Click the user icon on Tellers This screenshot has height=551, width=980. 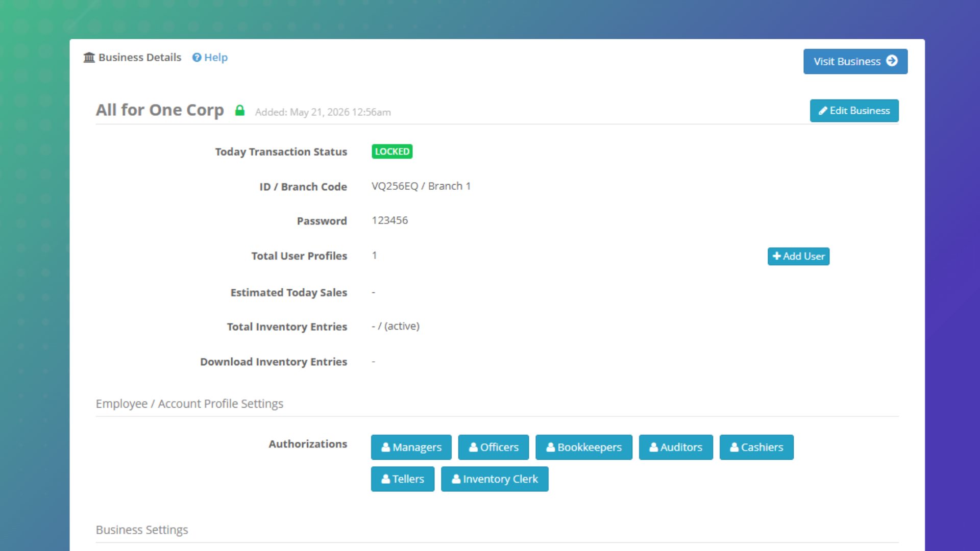[386, 479]
